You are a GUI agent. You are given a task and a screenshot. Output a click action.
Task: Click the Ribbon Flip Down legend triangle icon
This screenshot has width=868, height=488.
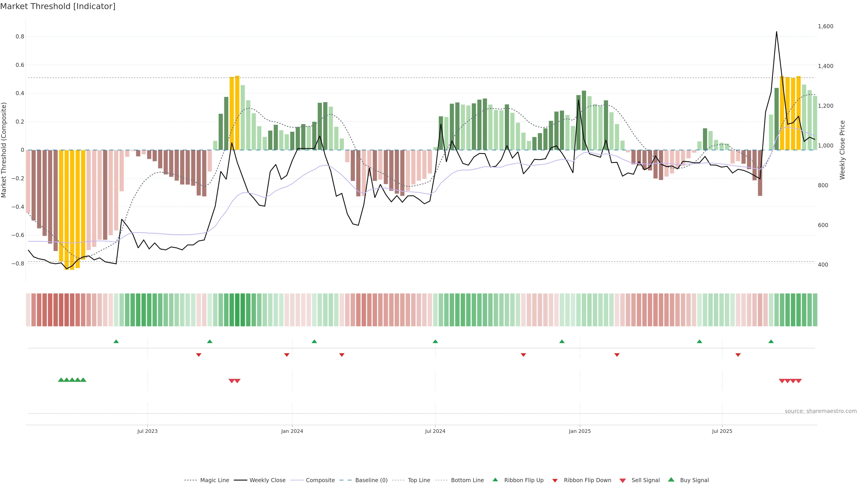coord(555,481)
